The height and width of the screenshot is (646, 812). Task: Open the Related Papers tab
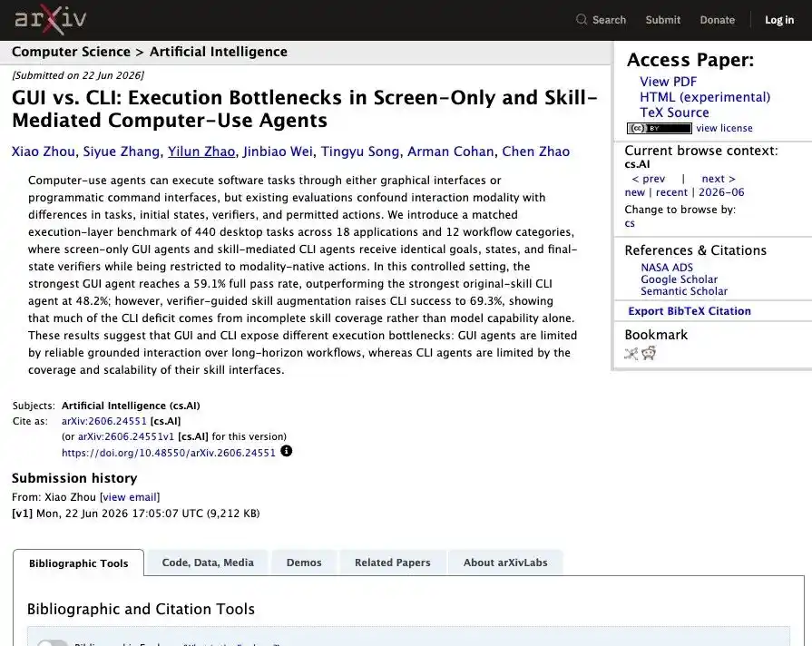pyautogui.click(x=393, y=563)
